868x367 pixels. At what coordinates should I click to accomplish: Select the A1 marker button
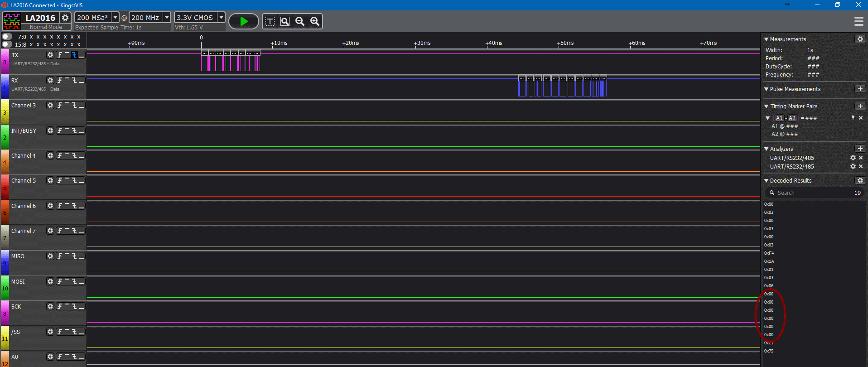click(x=779, y=118)
